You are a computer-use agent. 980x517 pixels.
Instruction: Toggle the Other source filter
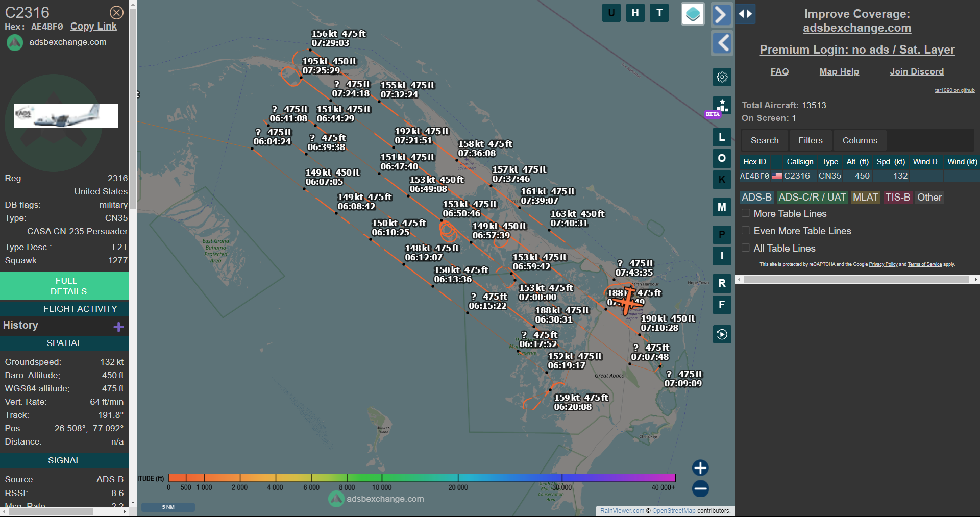coord(929,198)
